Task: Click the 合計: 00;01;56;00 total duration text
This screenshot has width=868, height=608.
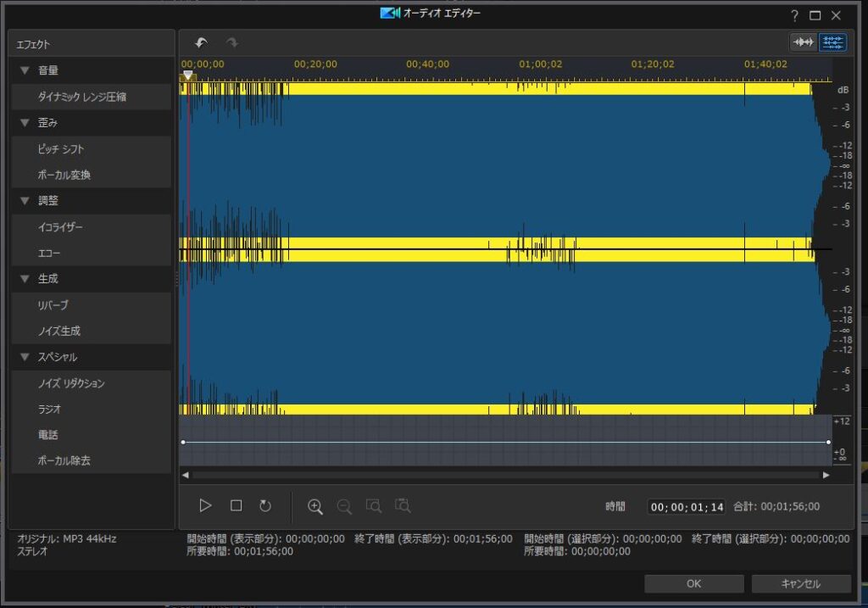Action: (776, 507)
